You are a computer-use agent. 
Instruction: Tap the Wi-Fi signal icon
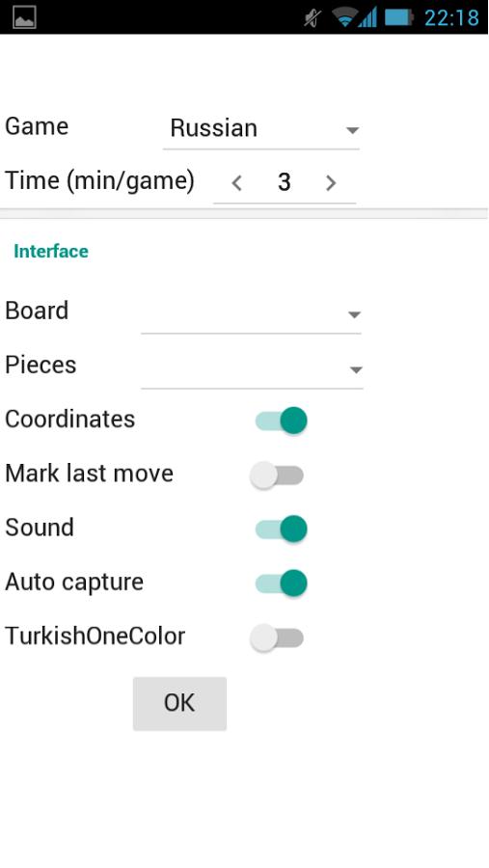pos(344,17)
